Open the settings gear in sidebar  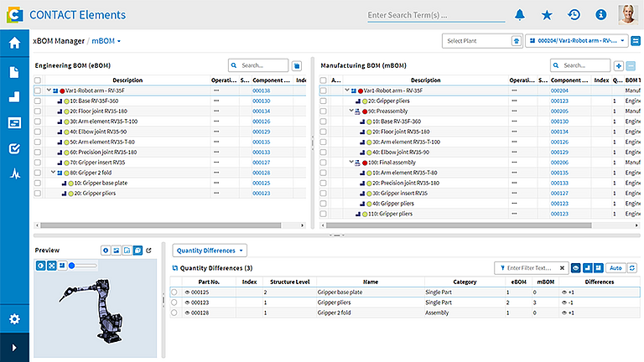click(14, 319)
